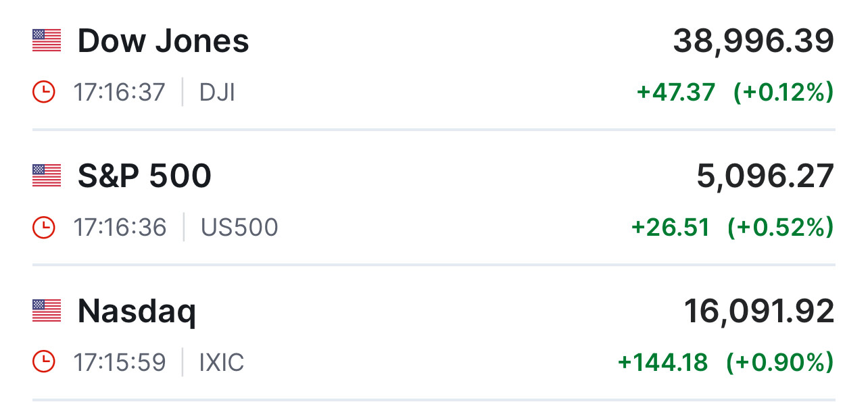Click the red clock icon in Nasdaq row
Screen dimensions: 868x402
[x=44, y=363]
